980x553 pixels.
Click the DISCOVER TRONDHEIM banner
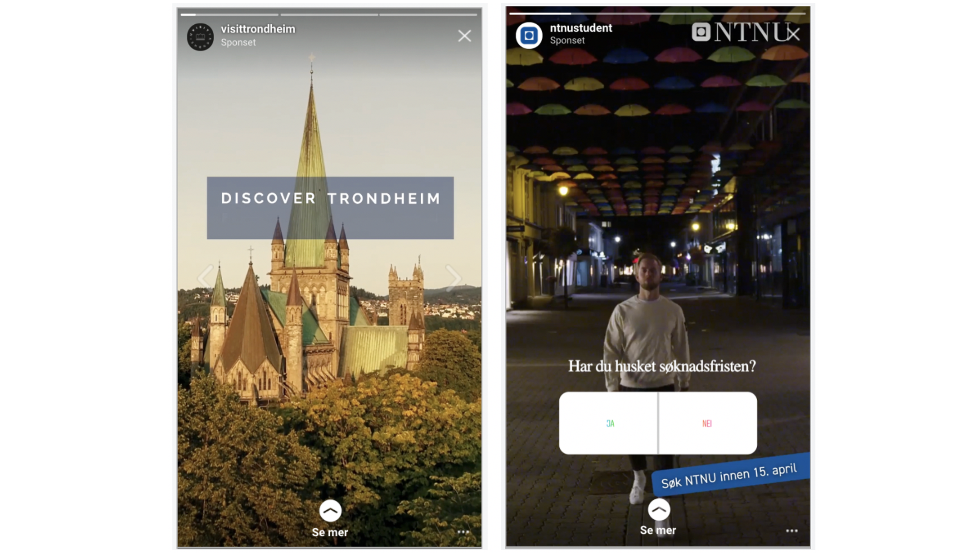330,208
